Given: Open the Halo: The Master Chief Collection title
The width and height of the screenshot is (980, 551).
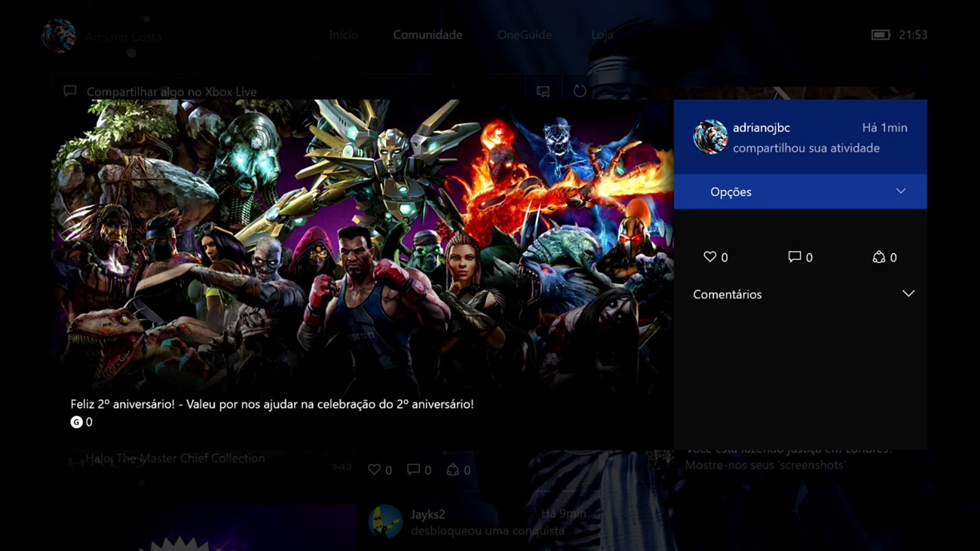Looking at the screenshot, I should pyautogui.click(x=175, y=458).
